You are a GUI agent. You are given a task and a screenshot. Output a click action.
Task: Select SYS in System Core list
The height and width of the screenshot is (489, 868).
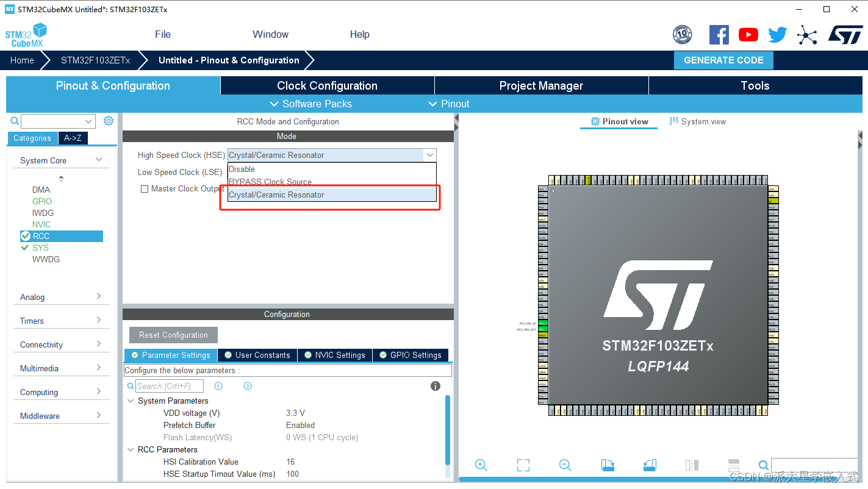[40, 248]
